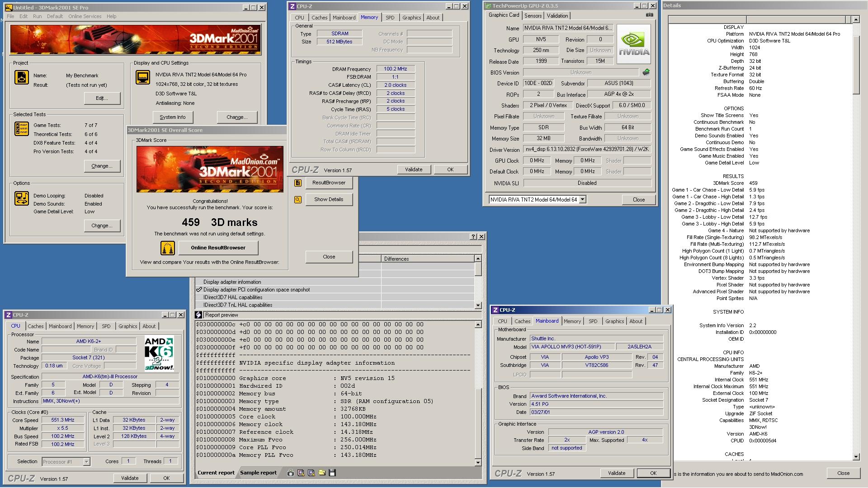Click the Project icon in 3DMark window
Viewport: 868px width, 488px height.
22,77
